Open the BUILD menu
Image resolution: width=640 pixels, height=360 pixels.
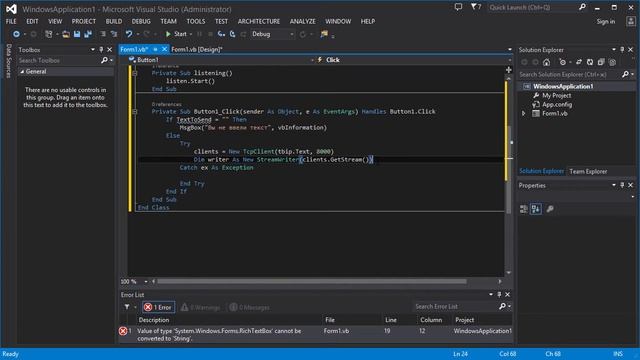click(114, 21)
